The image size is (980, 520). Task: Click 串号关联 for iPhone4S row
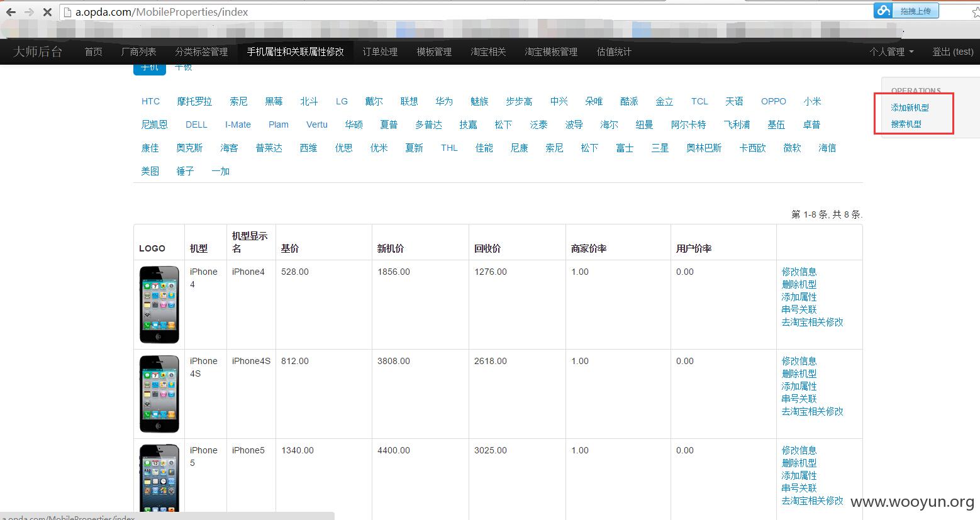coord(799,399)
